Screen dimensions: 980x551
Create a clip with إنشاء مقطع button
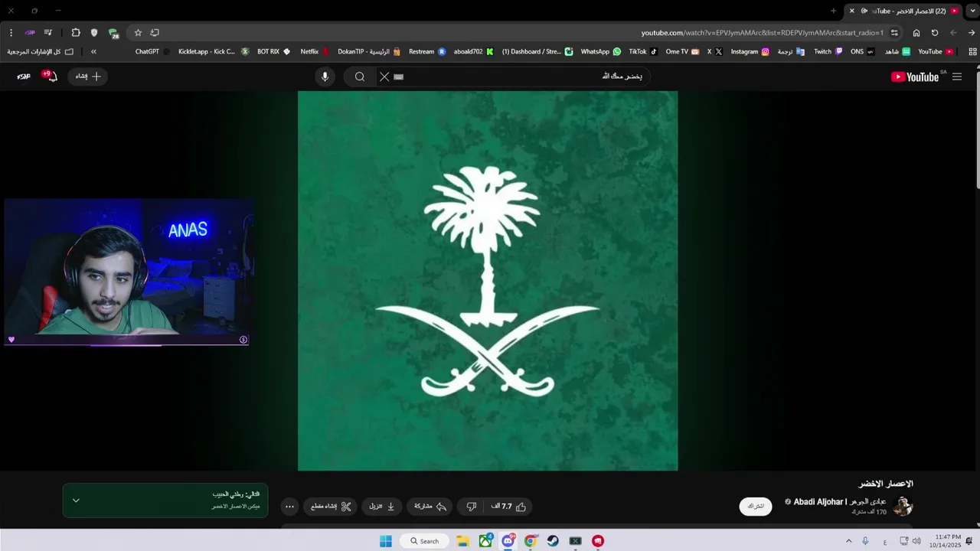click(330, 507)
